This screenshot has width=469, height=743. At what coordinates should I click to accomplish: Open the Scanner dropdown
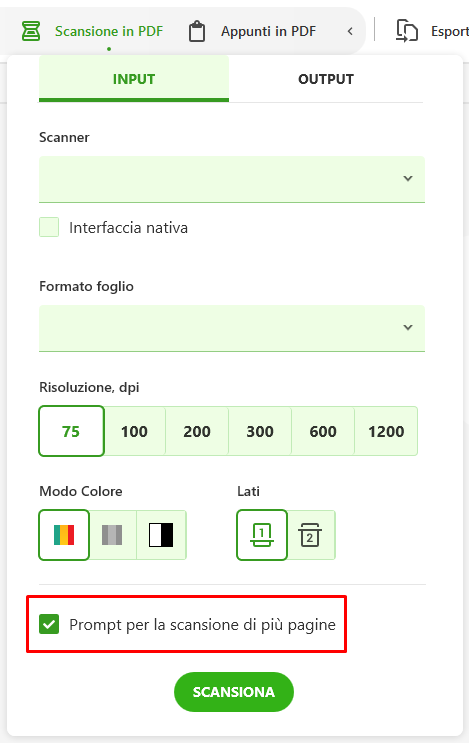tap(232, 179)
